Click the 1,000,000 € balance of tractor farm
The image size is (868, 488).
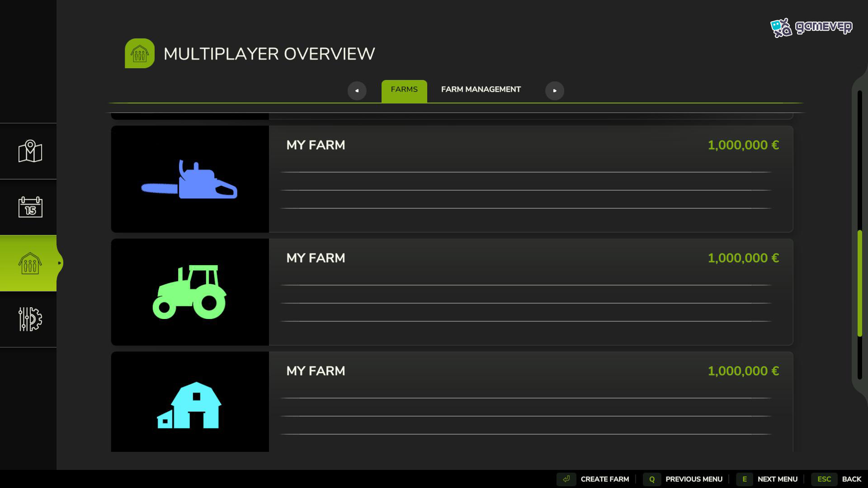pos(743,258)
